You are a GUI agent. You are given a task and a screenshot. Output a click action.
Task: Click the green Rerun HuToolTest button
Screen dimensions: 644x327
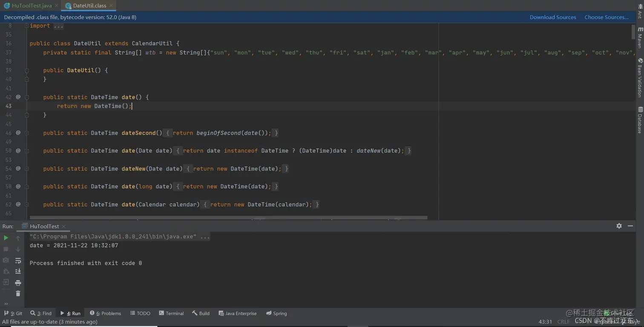tap(6, 238)
